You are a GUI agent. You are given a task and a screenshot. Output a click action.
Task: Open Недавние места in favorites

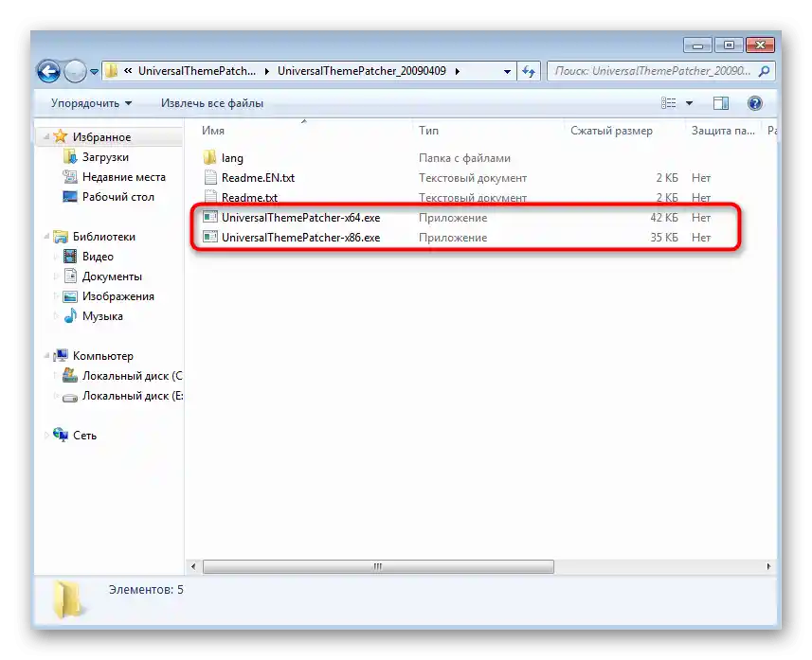click(x=124, y=177)
